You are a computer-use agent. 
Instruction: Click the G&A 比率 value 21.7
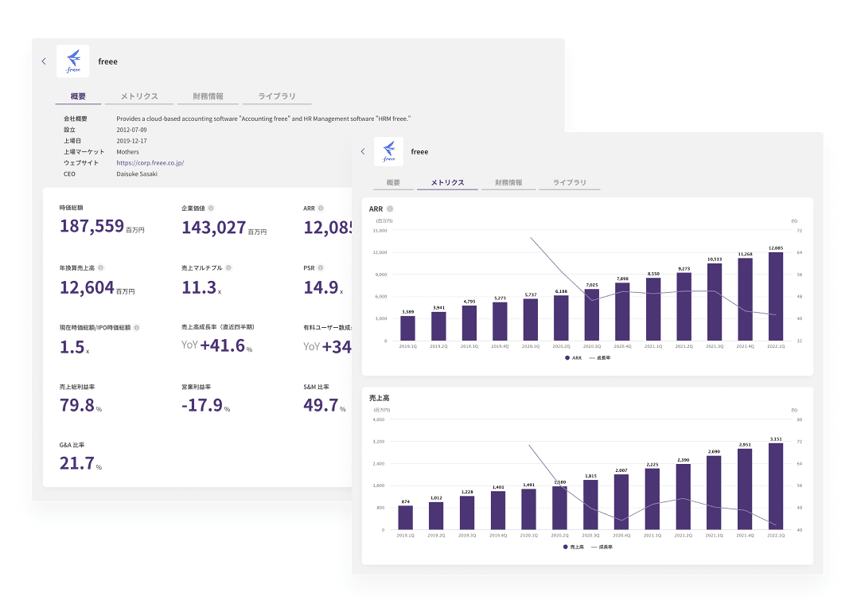pyautogui.click(x=77, y=464)
